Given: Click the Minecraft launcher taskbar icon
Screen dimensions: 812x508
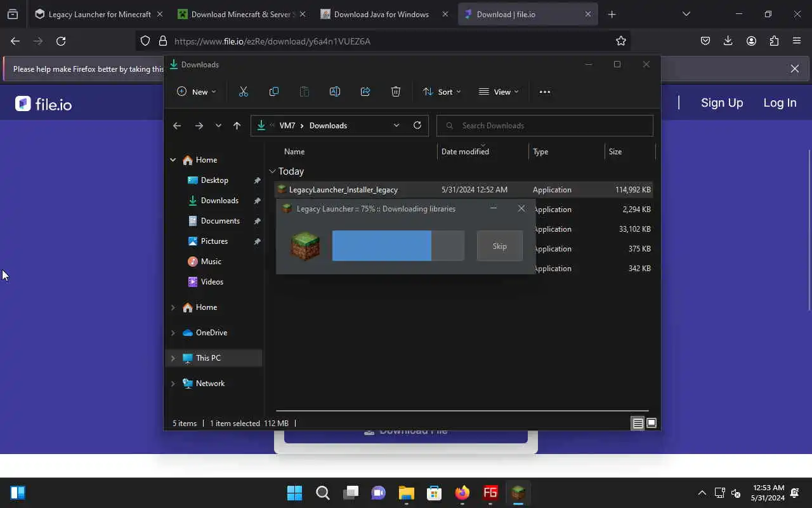Looking at the screenshot, I should tap(518, 493).
